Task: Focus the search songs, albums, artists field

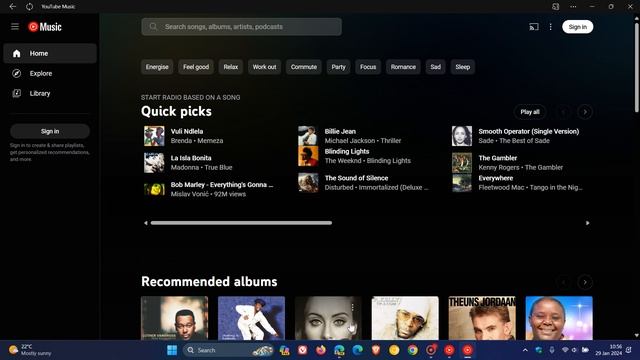Action: (242, 27)
